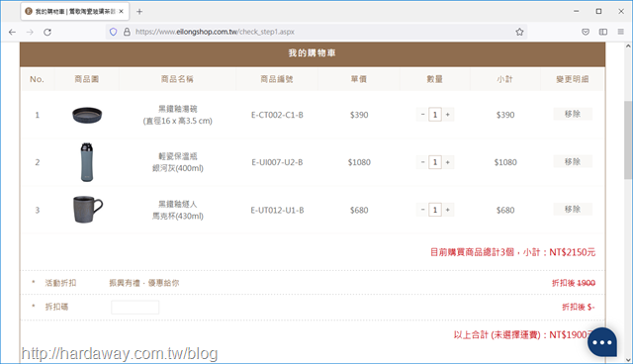Click the 振興有禮 promotion text

click(144, 283)
